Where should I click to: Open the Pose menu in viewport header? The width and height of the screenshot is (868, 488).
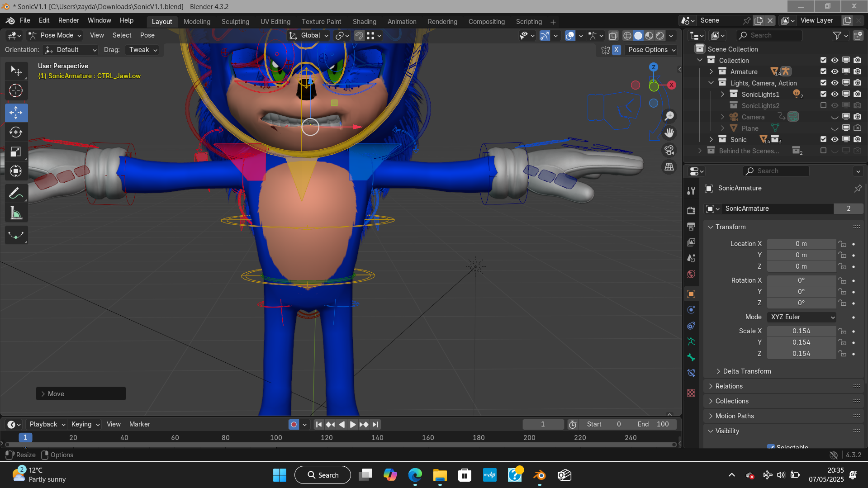(x=147, y=35)
